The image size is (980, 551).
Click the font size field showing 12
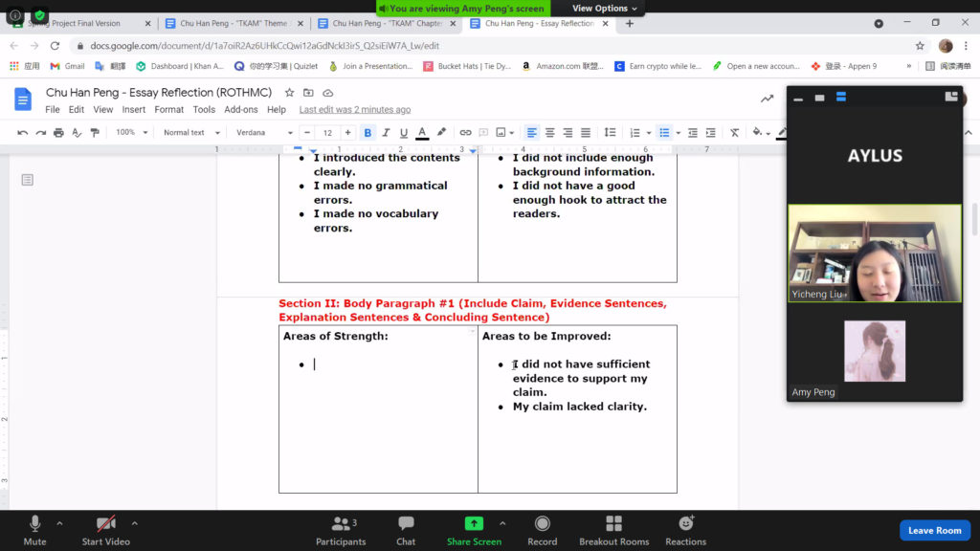coord(327,132)
